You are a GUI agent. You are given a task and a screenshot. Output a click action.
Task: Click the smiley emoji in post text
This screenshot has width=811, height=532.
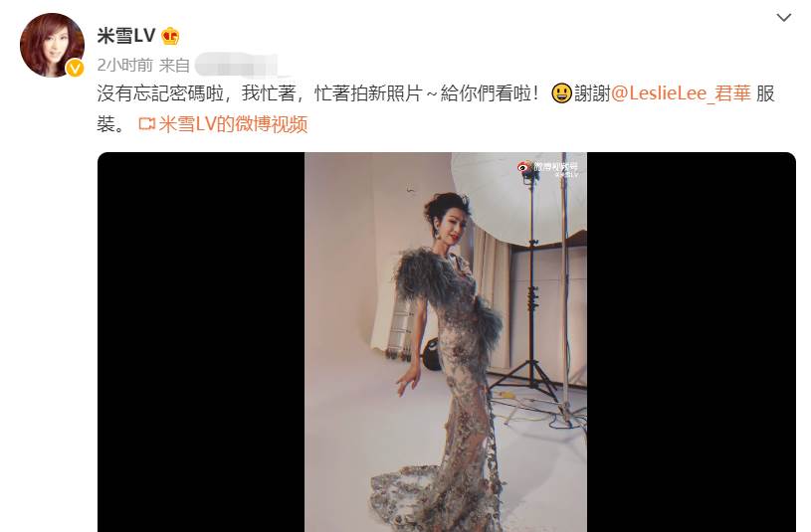pyautogui.click(x=561, y=93)
